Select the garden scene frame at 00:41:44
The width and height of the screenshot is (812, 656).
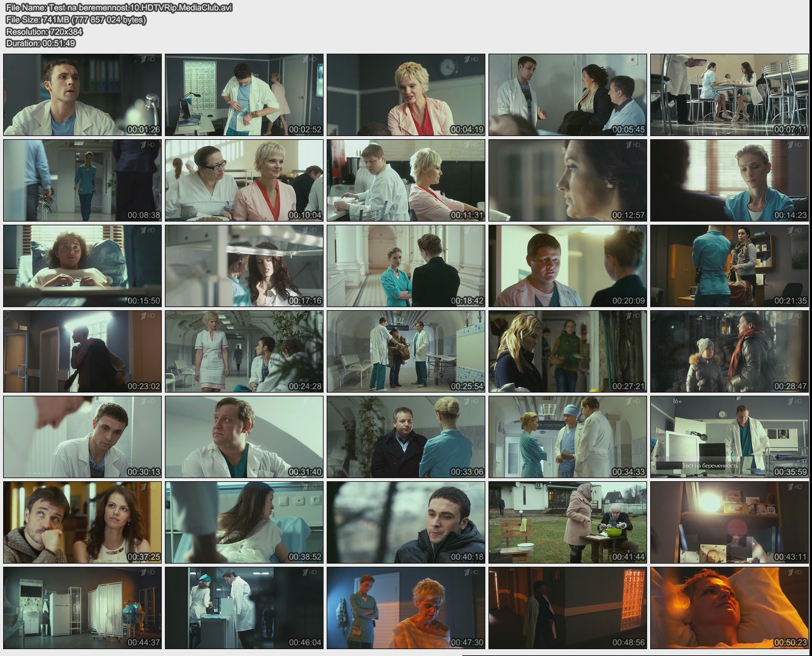pyautogui.click(x=568, y=522)
